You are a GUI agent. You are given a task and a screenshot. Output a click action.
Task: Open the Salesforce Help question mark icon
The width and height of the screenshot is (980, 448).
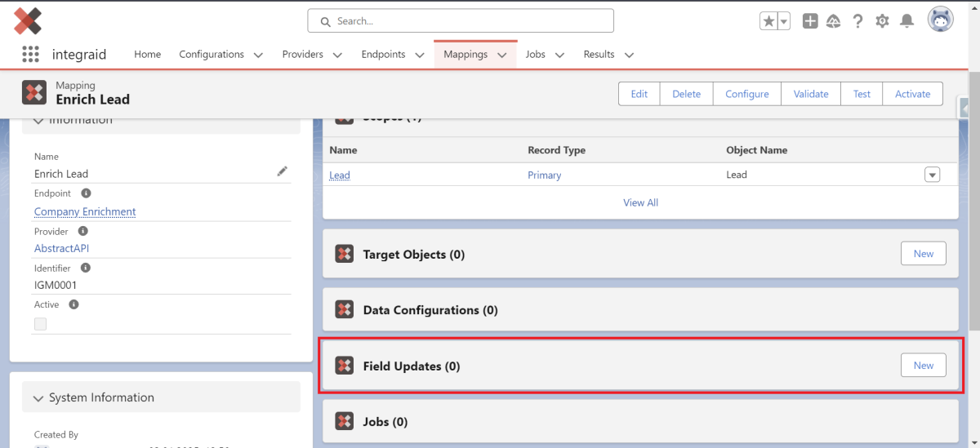(857, 22)
